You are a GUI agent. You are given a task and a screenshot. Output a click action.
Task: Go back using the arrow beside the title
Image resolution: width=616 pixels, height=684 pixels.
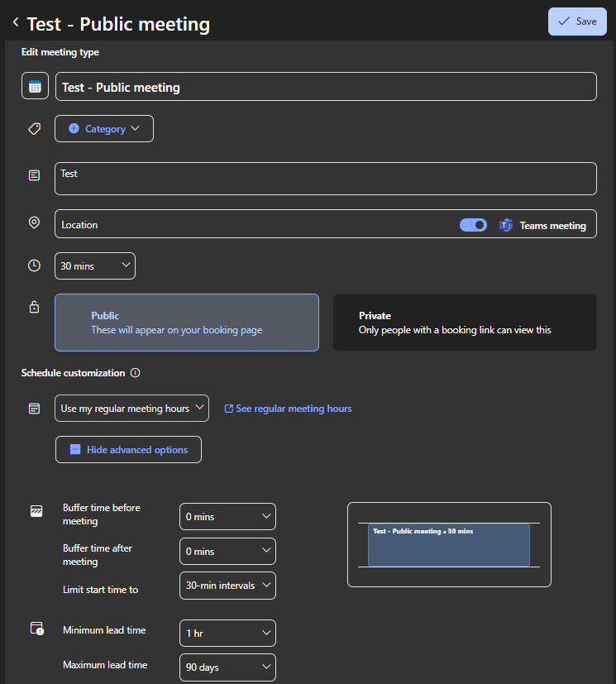click(x=16, y=22)
